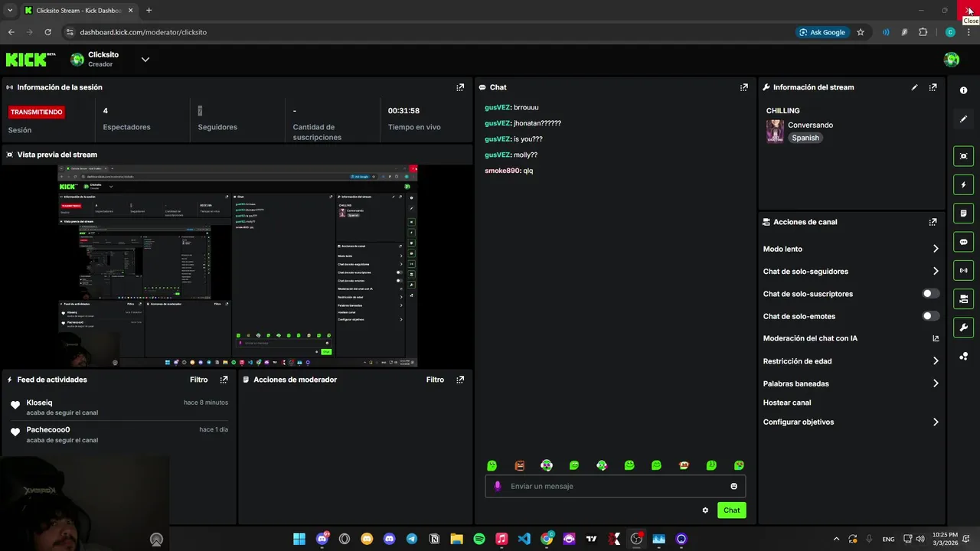Open Filtro in Feed de actividades
980x551 pixels.
click(x=198, y=380)
